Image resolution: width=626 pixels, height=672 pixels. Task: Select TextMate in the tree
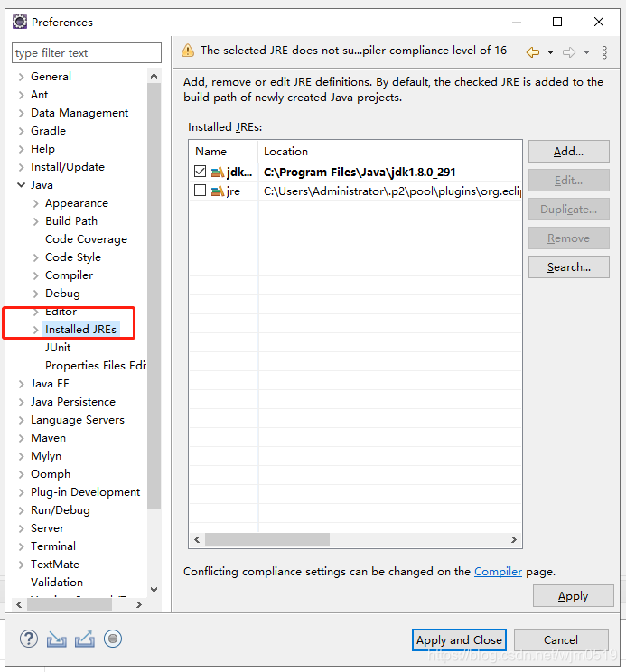(x=55, y=565)
